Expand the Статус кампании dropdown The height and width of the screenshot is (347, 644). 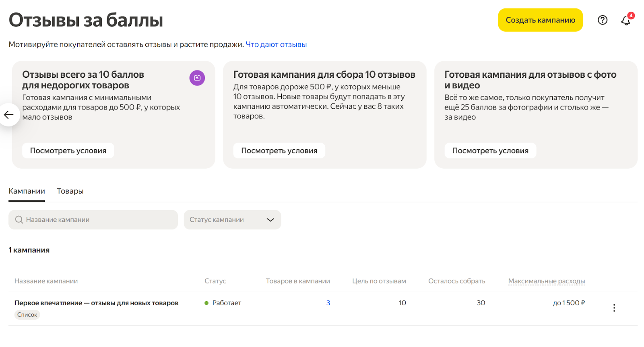point(232,220)
